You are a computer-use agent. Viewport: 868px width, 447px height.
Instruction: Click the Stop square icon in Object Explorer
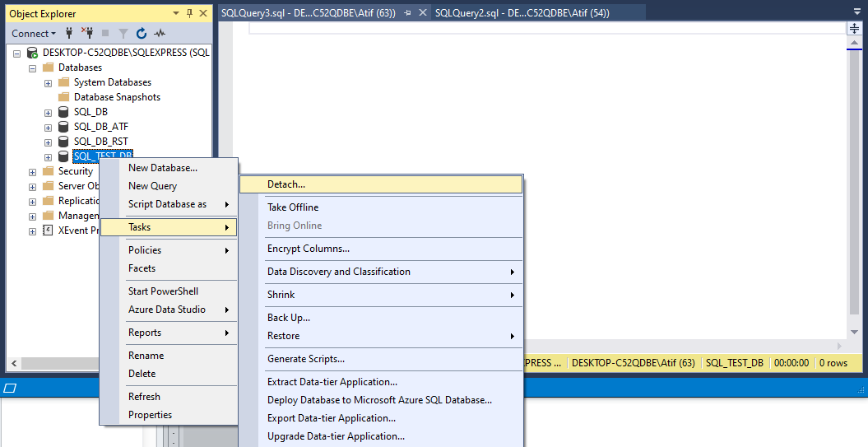pos(105,33)
